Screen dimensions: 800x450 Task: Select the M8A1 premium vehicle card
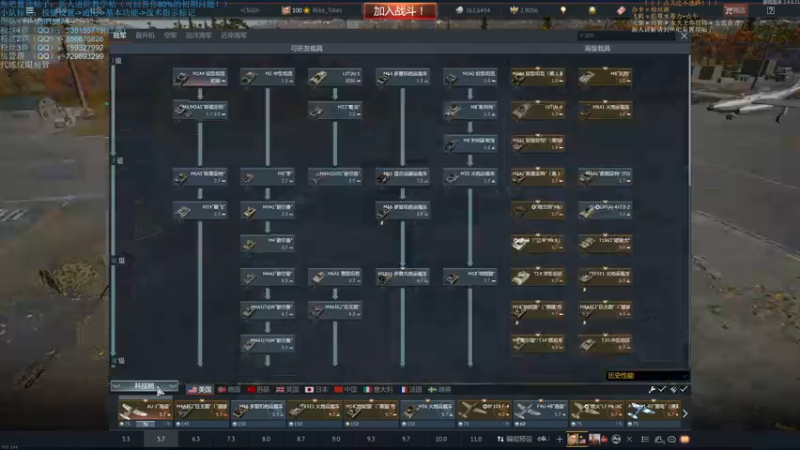pyautogui.click(x=605, y=110)
